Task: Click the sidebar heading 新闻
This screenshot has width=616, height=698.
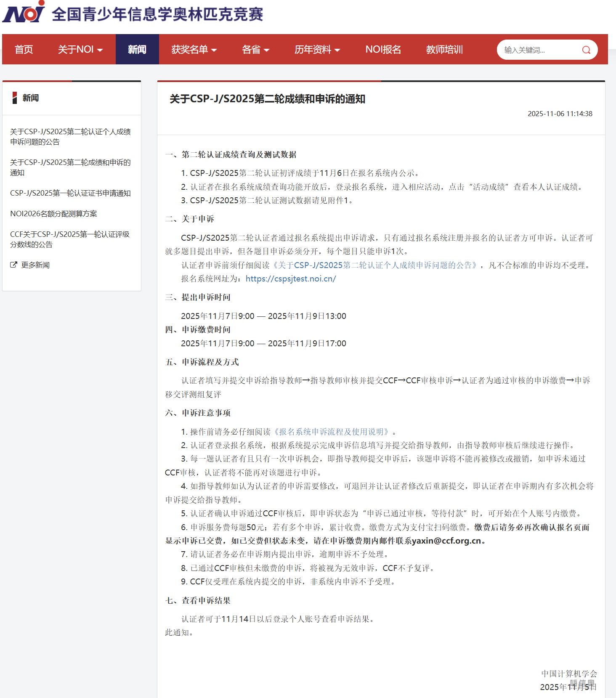Action: click(31, 98)
